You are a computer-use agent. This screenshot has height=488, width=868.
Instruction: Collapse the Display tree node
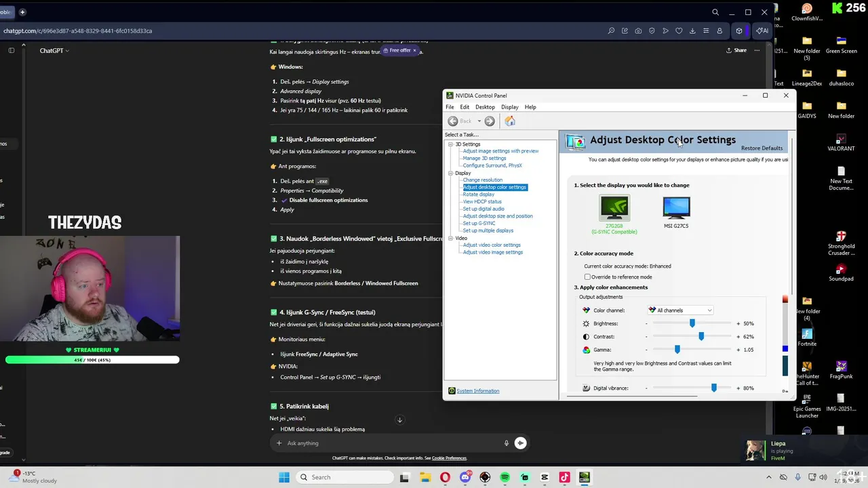click(x=450, y=173)
